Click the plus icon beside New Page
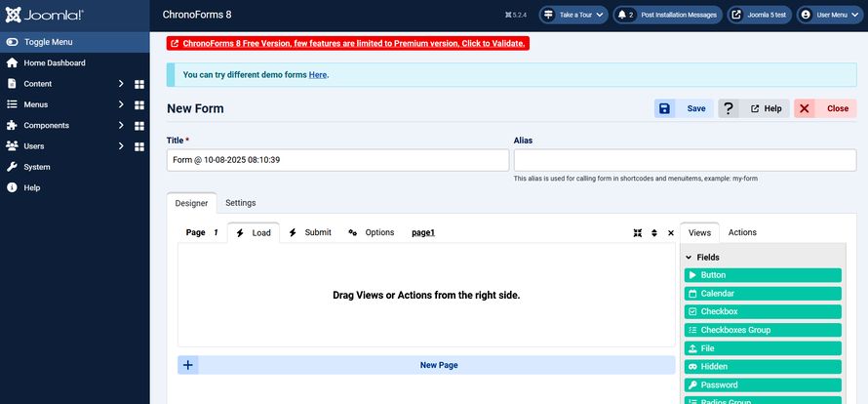This screenshot has height=404, width=868. tap(188, 365)
